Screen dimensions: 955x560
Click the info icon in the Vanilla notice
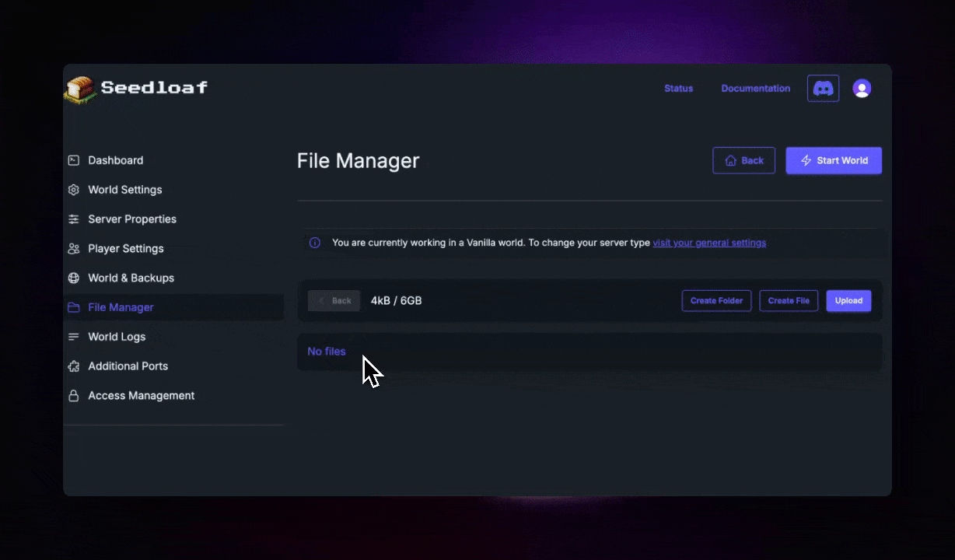(x=315, y=243)
